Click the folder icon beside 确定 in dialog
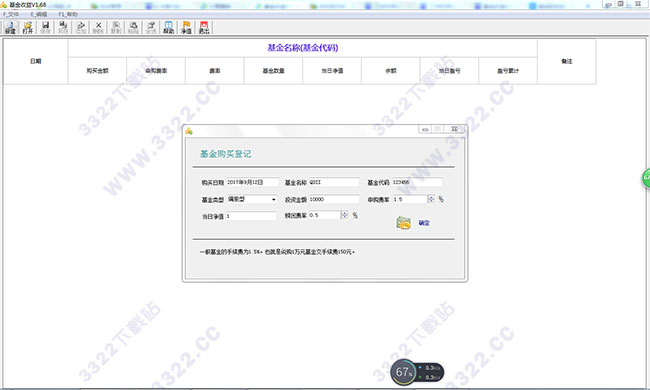The width and height of the screenshot is (650, 390). pyautogui.click(x=403, y=223)
